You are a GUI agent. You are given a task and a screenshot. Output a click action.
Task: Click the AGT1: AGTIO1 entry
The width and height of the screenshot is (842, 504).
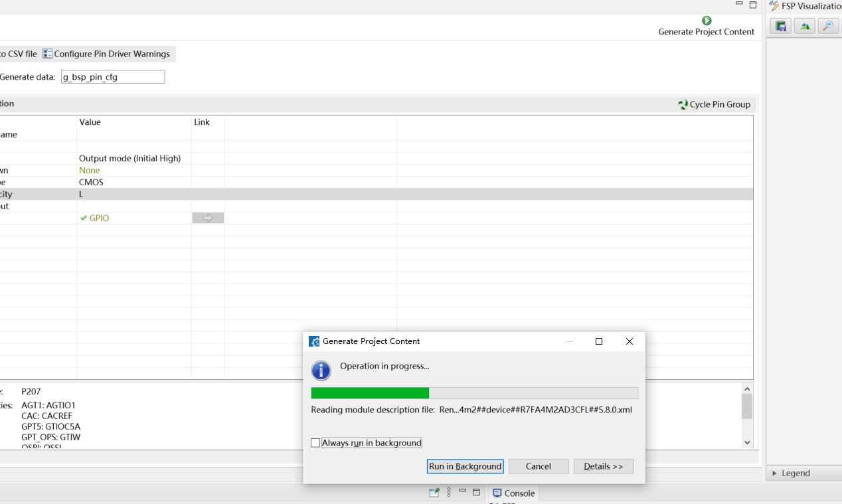coord(48,405)
